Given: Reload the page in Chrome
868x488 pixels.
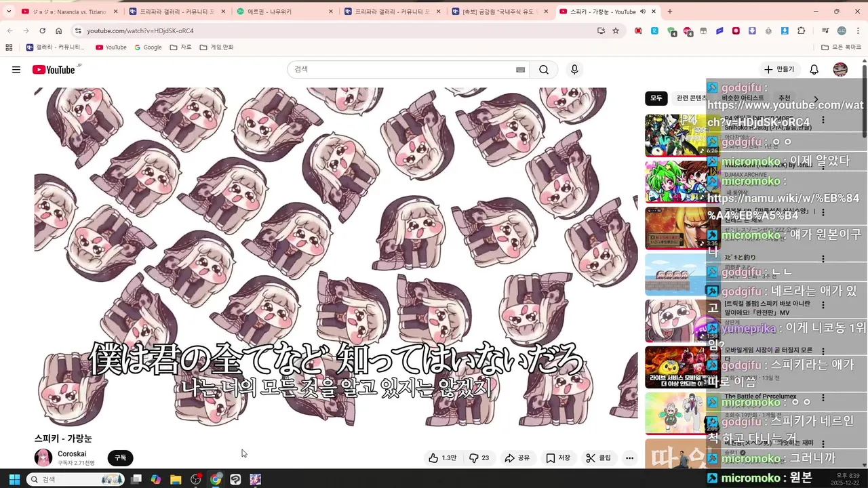Looking at the screenshot, I should pos(42,30).
